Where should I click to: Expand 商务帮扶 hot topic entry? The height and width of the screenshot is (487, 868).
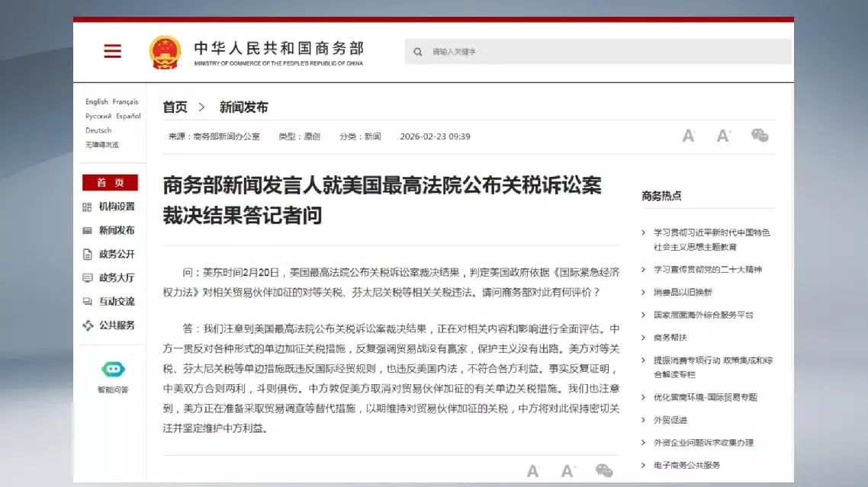[670, 337]
